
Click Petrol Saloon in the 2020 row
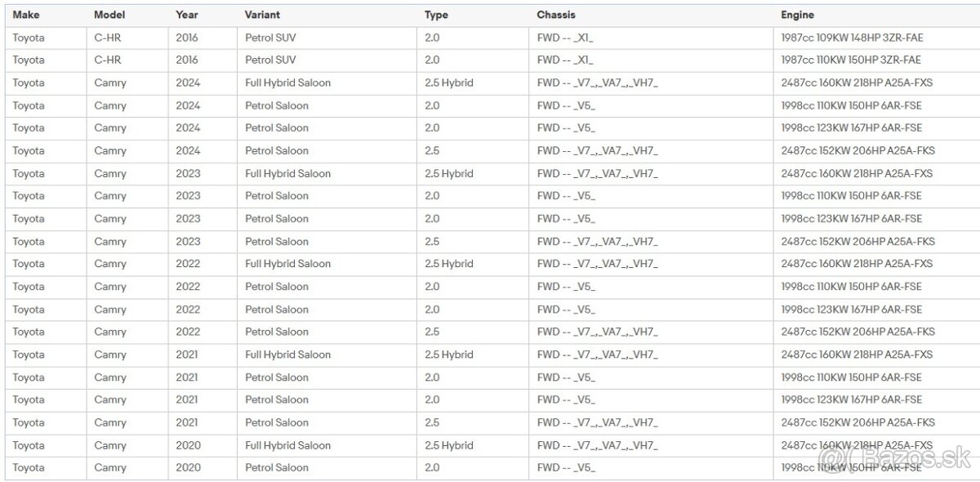coord(277,467)
